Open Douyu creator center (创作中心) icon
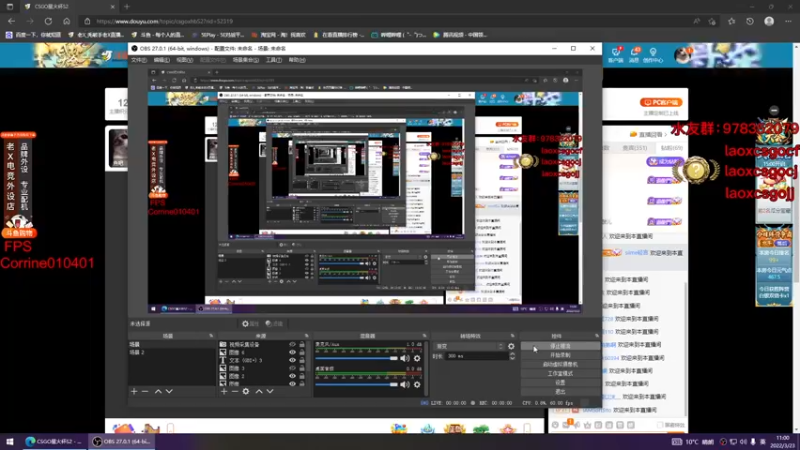Image resolution: width=800 pixels, height=450 pixels. (x=653, y=55)
